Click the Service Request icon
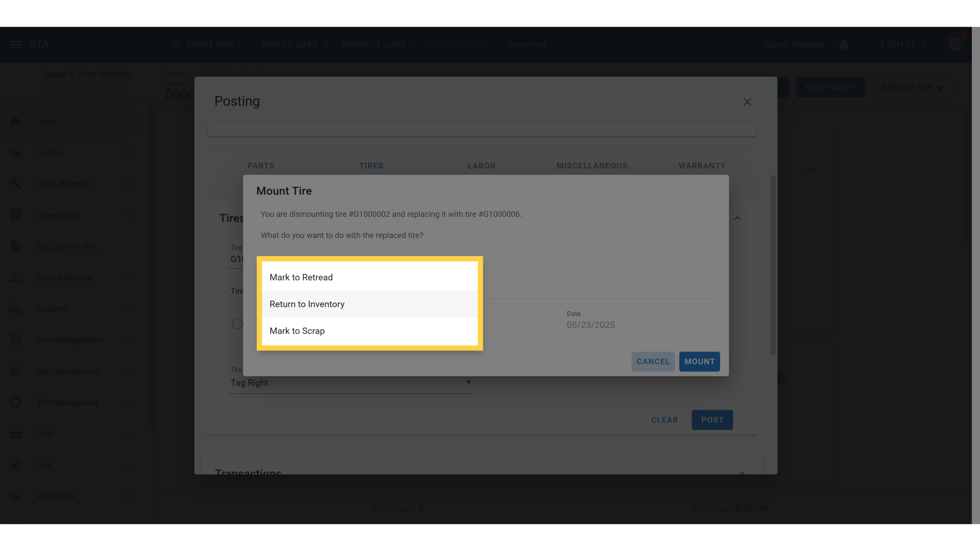The width and height of the screenshot is (980, 551). point(16,278)
